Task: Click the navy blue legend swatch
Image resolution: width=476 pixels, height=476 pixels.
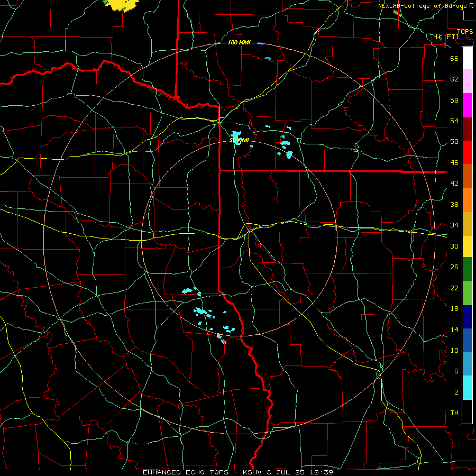Action: point(467,317)
